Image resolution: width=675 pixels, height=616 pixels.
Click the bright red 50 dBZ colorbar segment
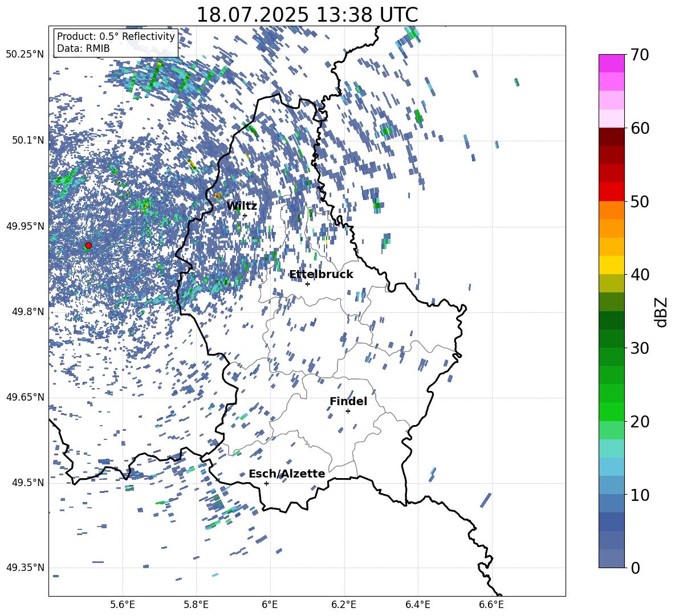tap(611, 192)
